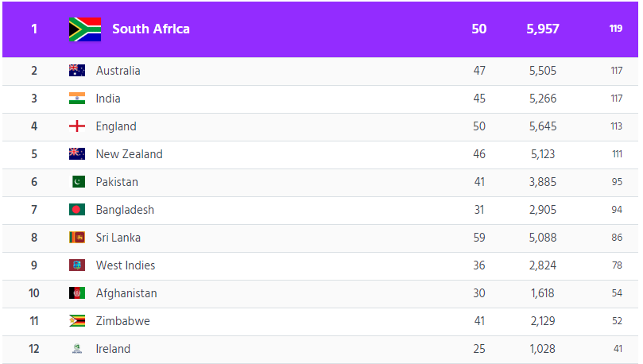Open the Australia team link
The width and height of the screenshot is (643, 364).
118,71
